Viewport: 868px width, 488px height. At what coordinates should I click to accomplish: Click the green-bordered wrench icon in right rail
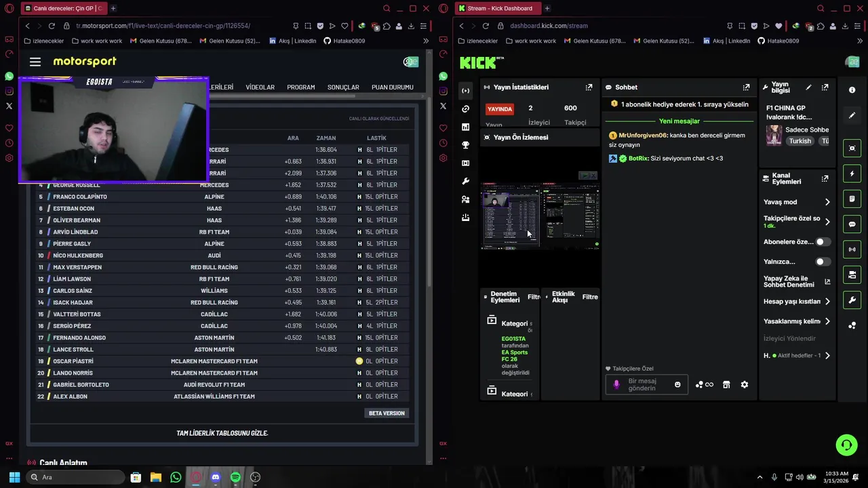[x=852, y=300]
